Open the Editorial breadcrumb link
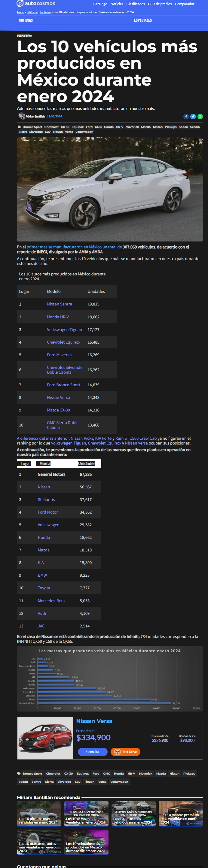 pos(32,12)
